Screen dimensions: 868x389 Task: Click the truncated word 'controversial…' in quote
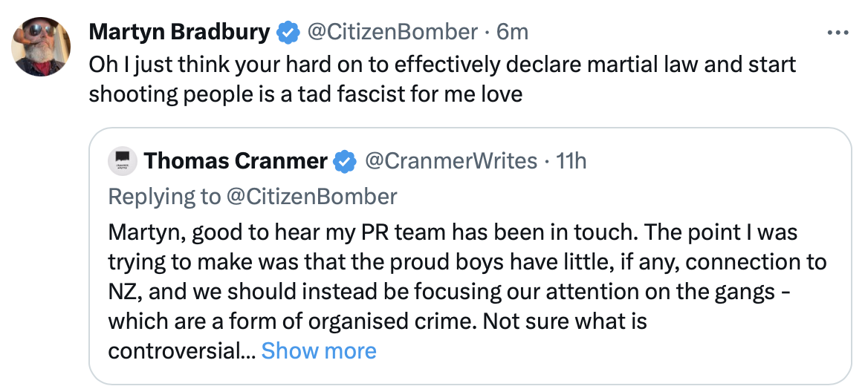[181, 350]
